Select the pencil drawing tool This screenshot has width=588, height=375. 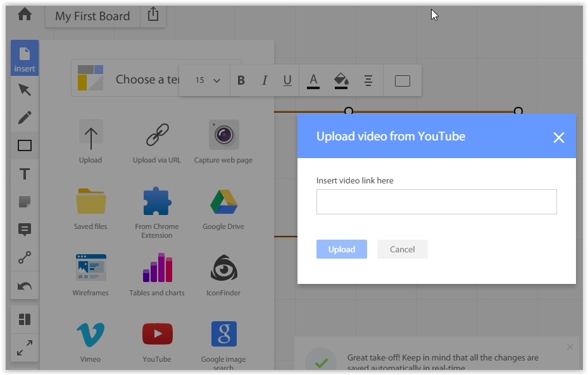click(25, 118)
